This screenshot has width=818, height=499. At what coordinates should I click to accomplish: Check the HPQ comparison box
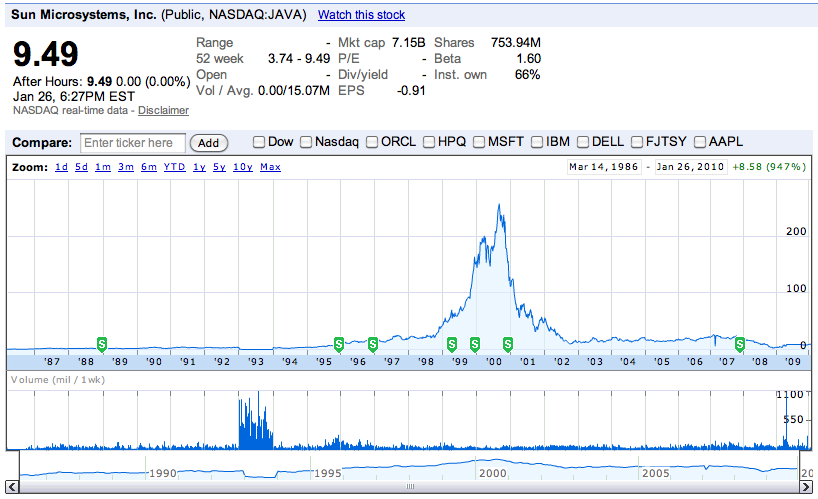click(x=429, y=142)
